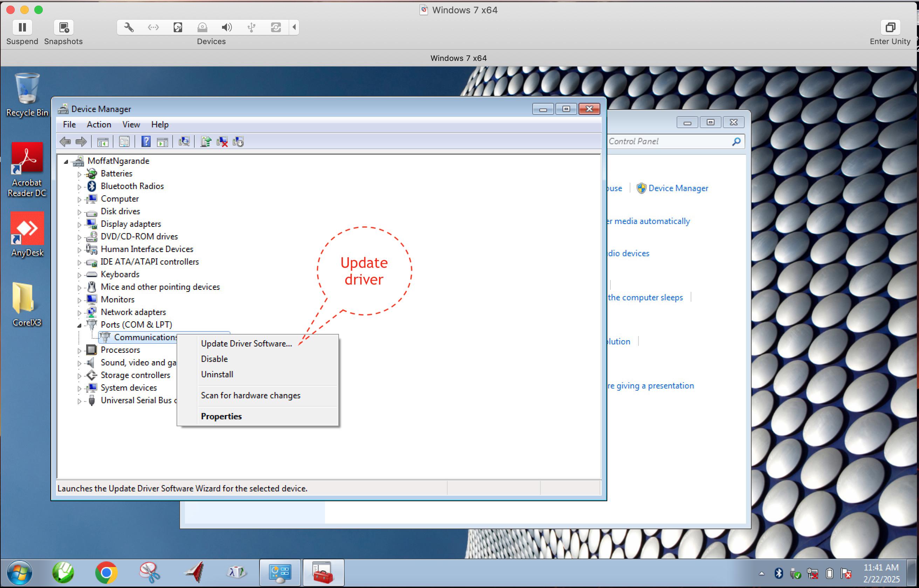Viewport: 919px width, 588px height.
Task: Click the Uninstall device toolbar icon
Action: pyautogui.click(x=222, y=142)
